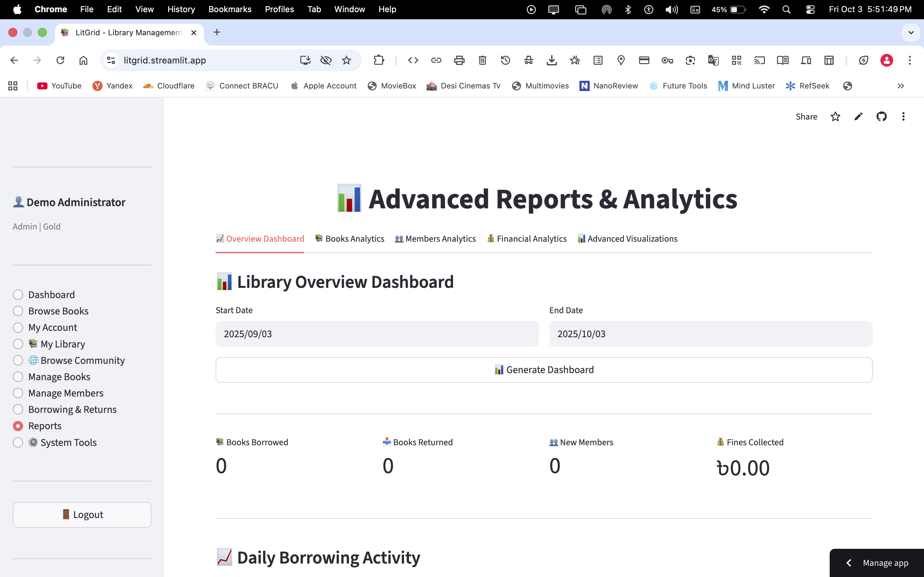
Task: Open the Bookmarks menu in menu bar
Action: pos(229,9)
